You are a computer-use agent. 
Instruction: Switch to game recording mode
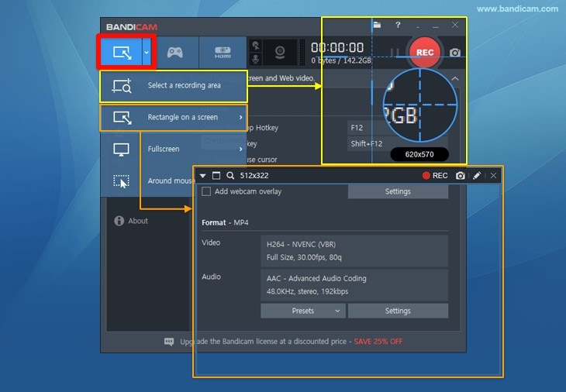pos(175,52)
